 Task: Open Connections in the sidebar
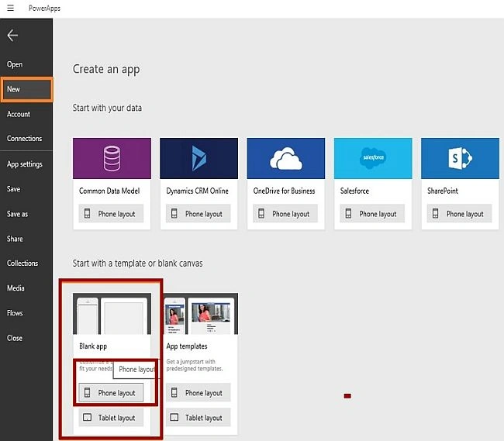25,139
